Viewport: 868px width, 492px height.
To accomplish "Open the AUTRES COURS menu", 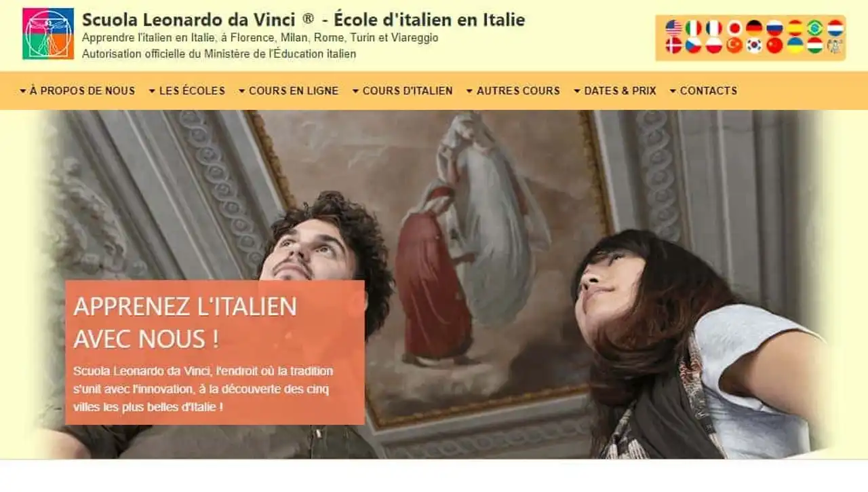I will (513, 90).
